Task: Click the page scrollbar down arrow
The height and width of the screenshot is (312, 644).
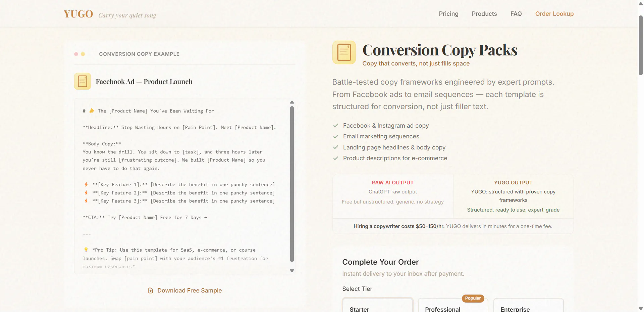Action: coord(641,309)
